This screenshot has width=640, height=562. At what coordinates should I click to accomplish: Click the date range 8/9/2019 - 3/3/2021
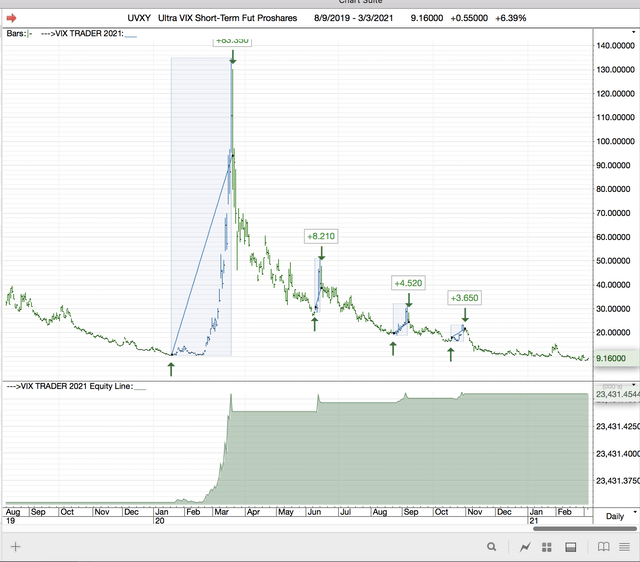(353, 18)
